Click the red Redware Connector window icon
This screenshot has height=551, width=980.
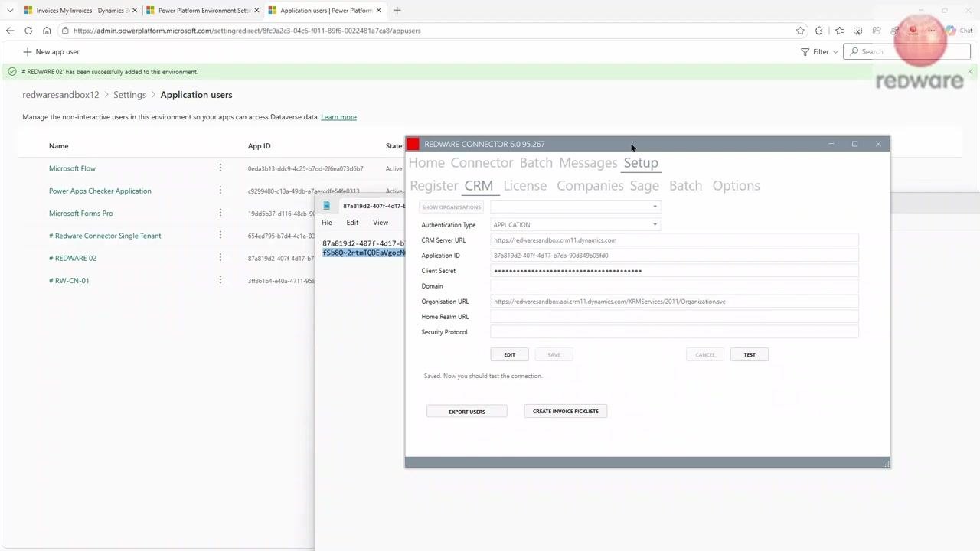(413, 144)
